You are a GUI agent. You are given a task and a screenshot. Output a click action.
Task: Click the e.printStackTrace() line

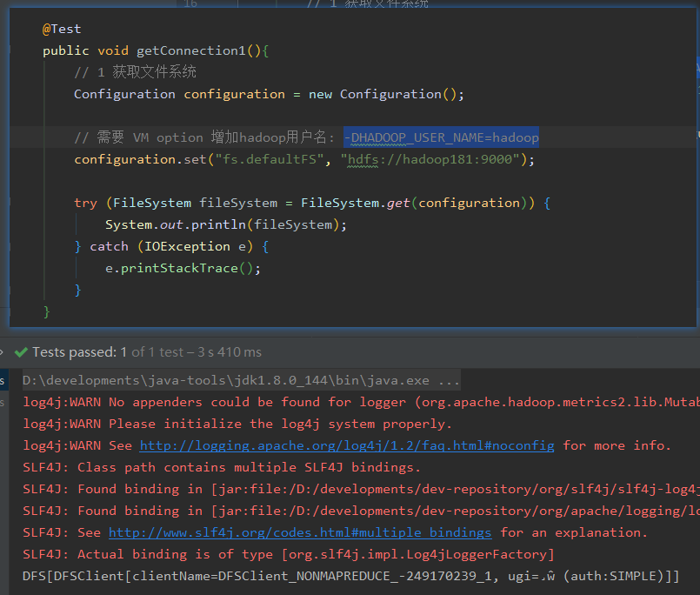[183, 269]
